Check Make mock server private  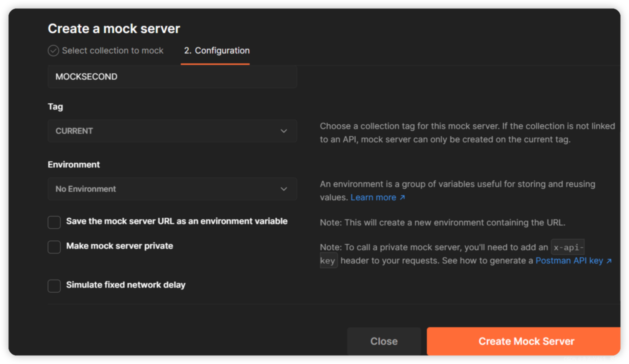(x=54, y=247)
